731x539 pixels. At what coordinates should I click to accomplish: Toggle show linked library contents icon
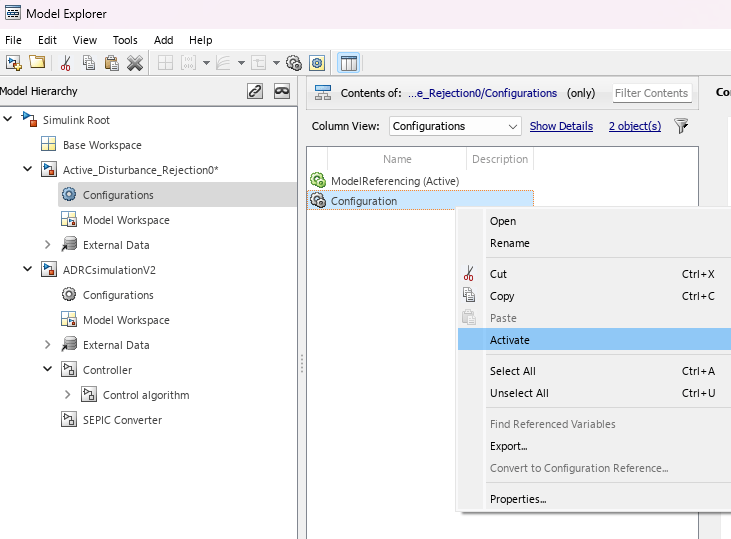click(255, 91)
